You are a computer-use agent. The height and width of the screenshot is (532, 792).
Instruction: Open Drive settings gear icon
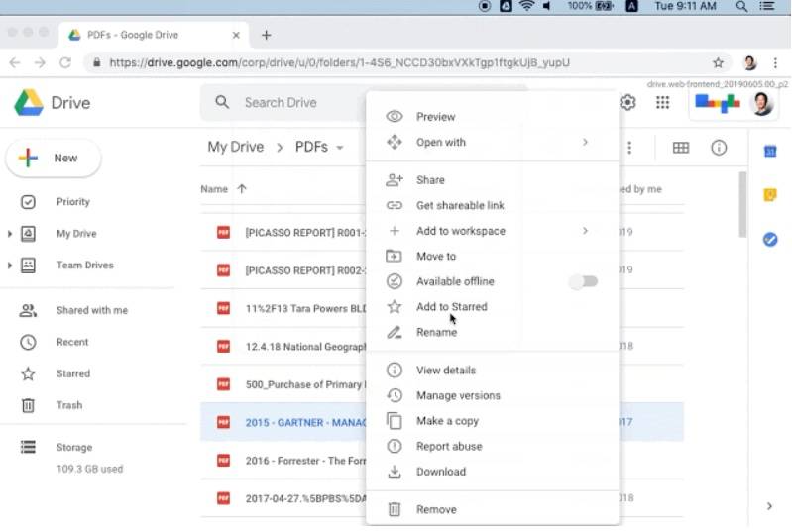[x=627, y=102]
